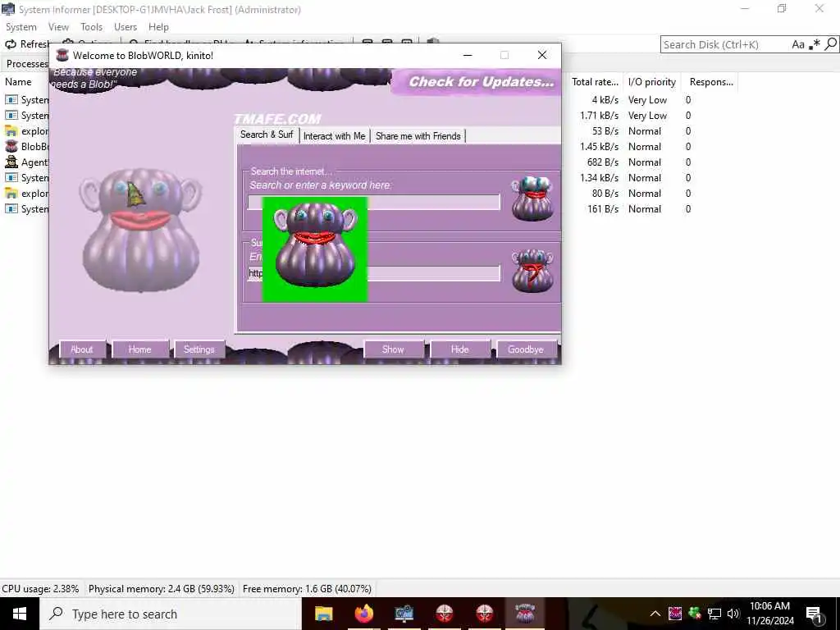
Task: Open File Explorer from the taskbar
Action: point(323,614)
